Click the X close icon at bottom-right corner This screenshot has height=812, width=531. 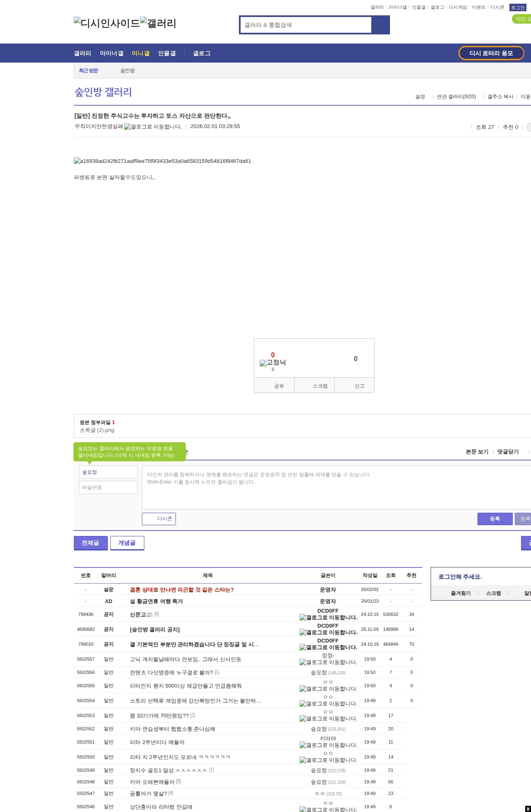click(x=527, y=809)
